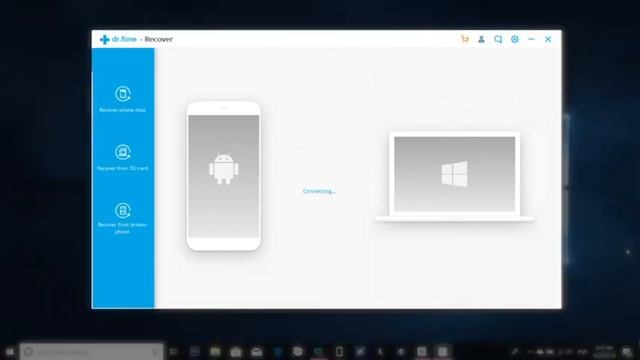Minimize the dr.fone window
This screenshot has height=360, width=640.
[x=531, y=39]
